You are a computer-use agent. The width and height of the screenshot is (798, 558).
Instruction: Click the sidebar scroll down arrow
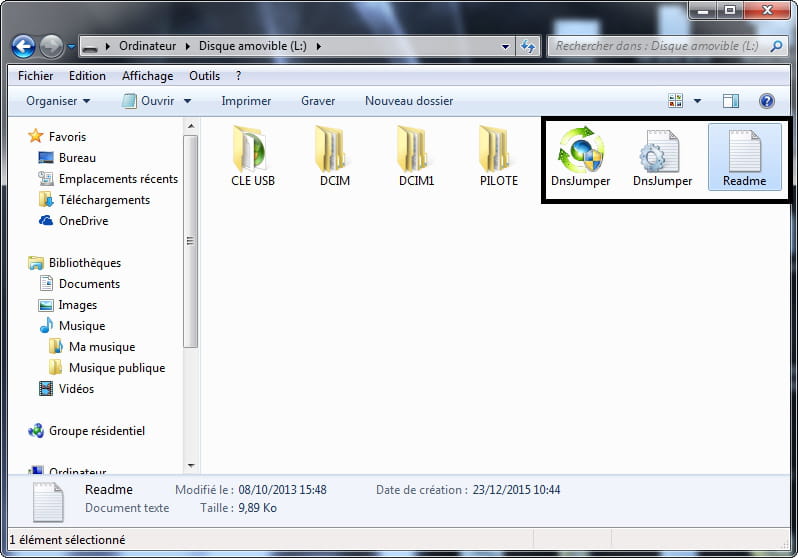[191, 465]
